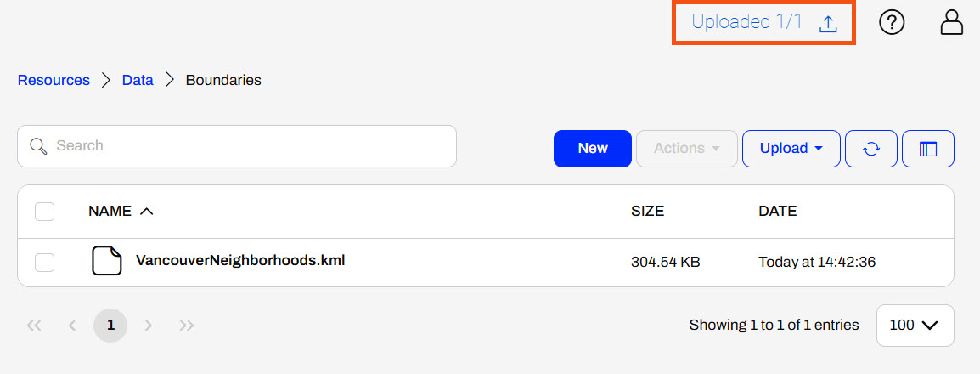980x374 pixels.
Task: Go to first page double-arrow icon
Action: [35, 326]
